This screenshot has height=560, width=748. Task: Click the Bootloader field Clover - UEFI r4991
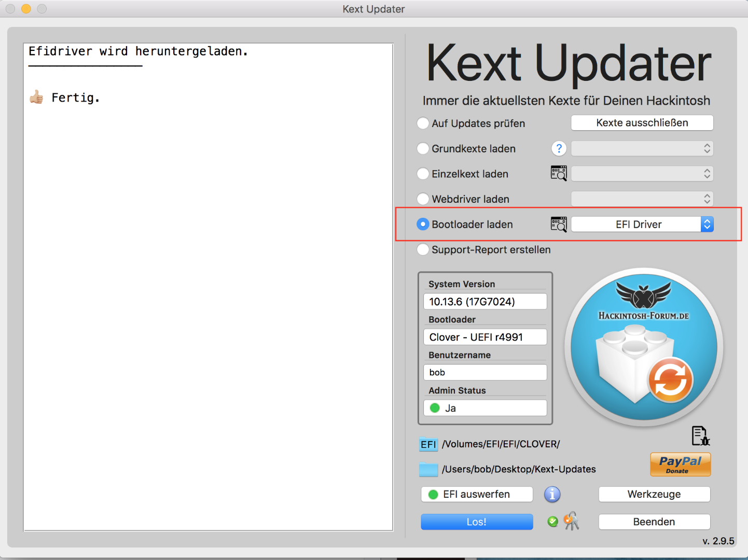pos(485,337)
